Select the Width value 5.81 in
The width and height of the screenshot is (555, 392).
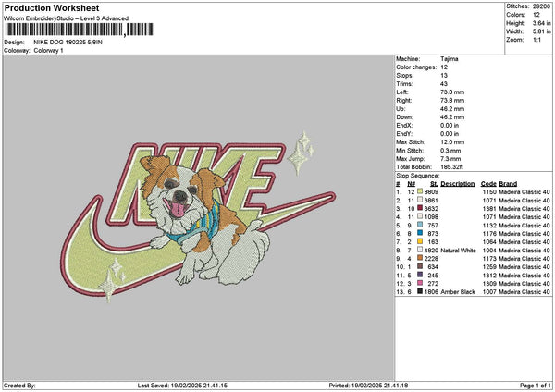coord(541,31)
